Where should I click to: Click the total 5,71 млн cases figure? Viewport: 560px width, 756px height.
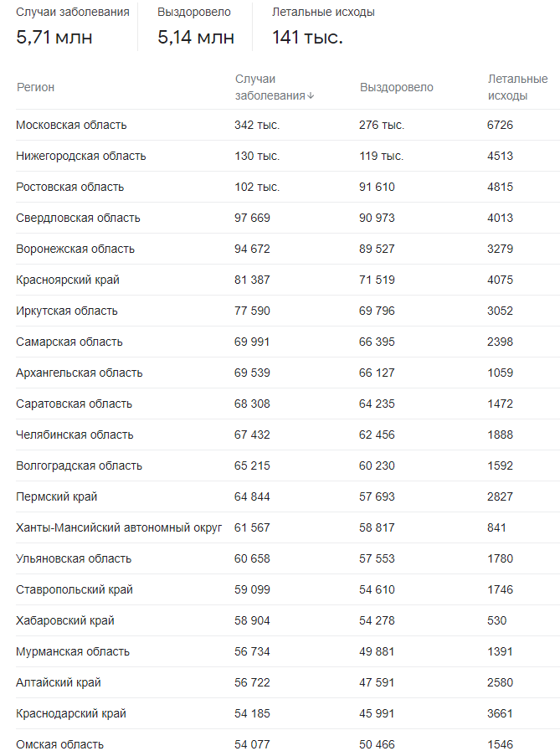click(54, 37)
